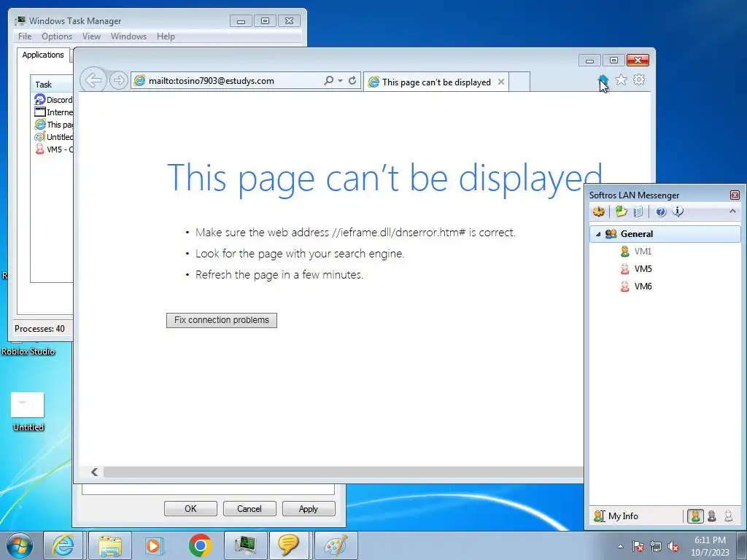This screenshot has height=560, width=747.
Task: Switch to Task Manager taskbar icon
Action: (245, 545)
